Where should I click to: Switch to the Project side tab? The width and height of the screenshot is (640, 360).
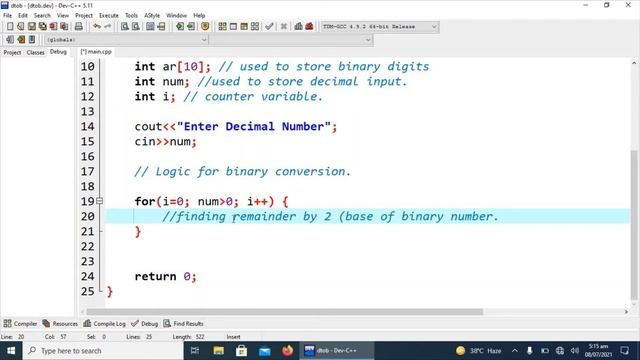point(12,52)
